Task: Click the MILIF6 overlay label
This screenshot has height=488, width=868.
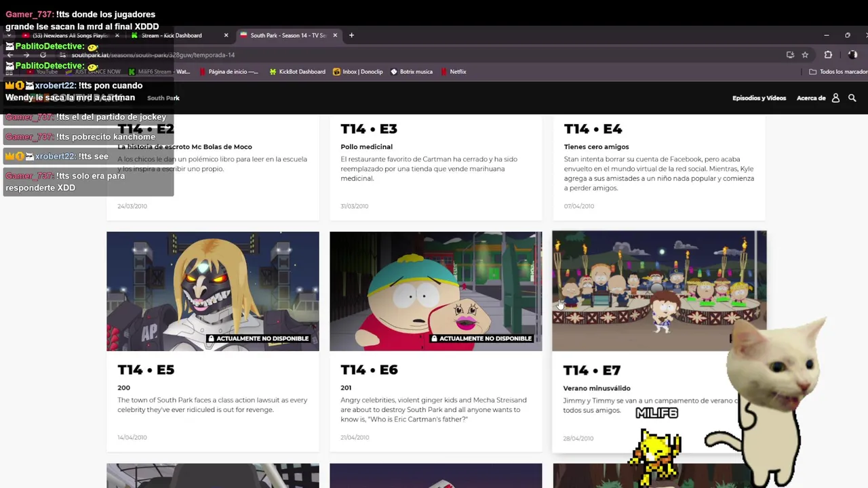Action: [x=656, y=413]
